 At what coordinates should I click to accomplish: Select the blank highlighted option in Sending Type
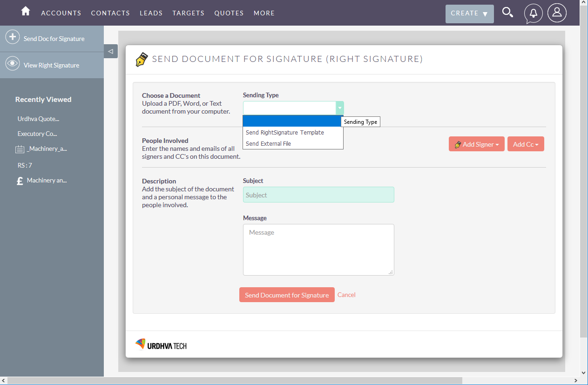(x=293, y=121)
